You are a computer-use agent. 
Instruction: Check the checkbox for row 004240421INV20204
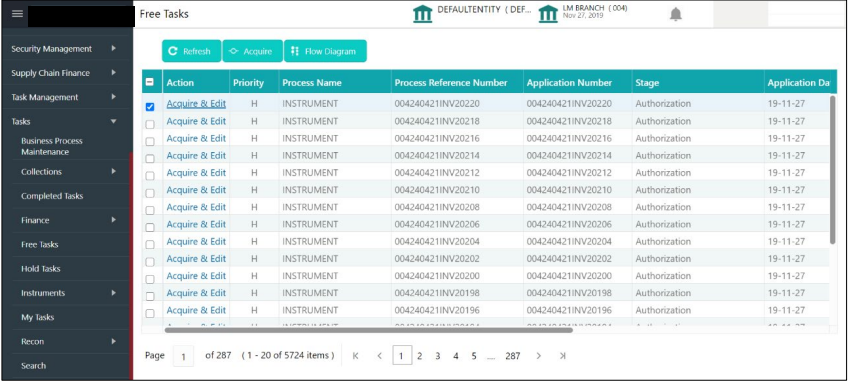150,244
